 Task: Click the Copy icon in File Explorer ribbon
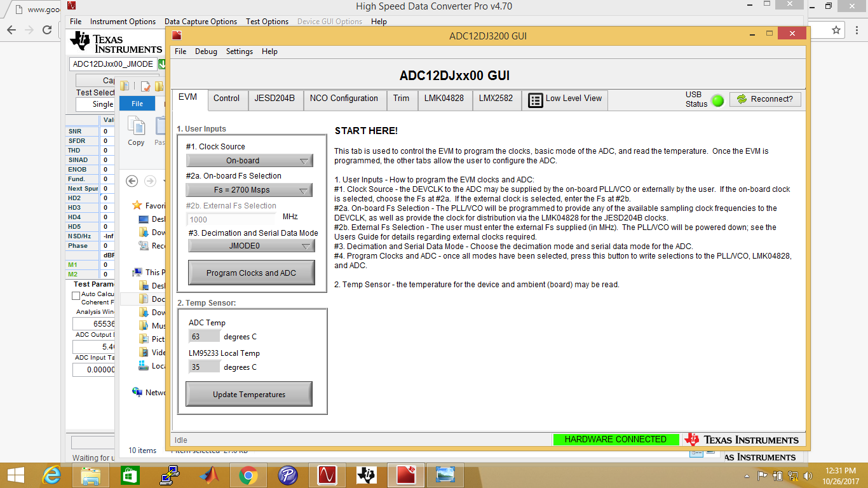136,126
